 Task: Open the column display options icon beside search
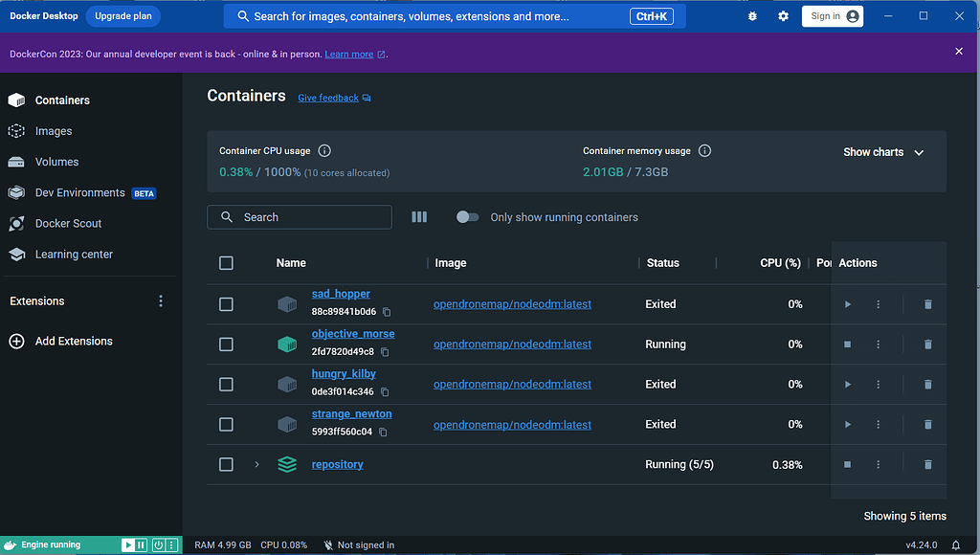[x=418, y=217]
